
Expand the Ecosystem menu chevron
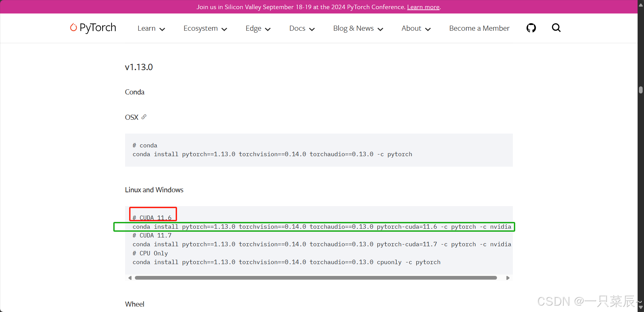point(224,29)
